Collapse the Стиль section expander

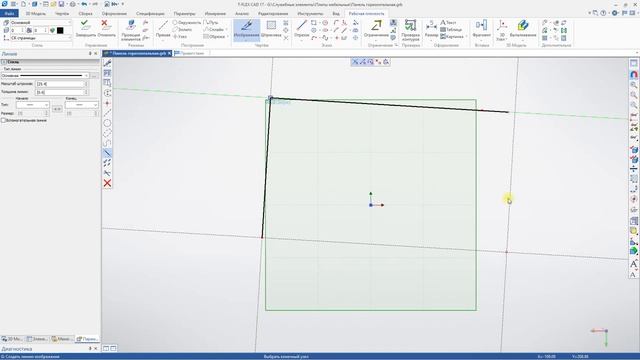tap(3, 62)
